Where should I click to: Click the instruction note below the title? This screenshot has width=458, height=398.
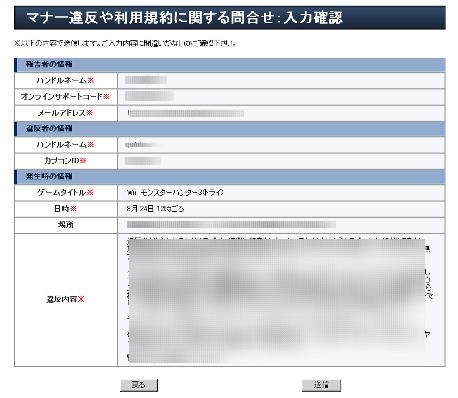click(x=125, y=43)
